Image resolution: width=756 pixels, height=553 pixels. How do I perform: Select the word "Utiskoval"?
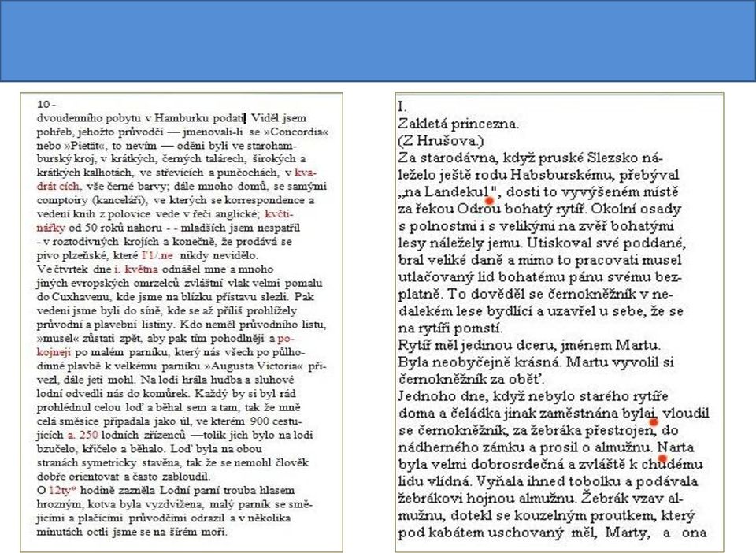560,243
